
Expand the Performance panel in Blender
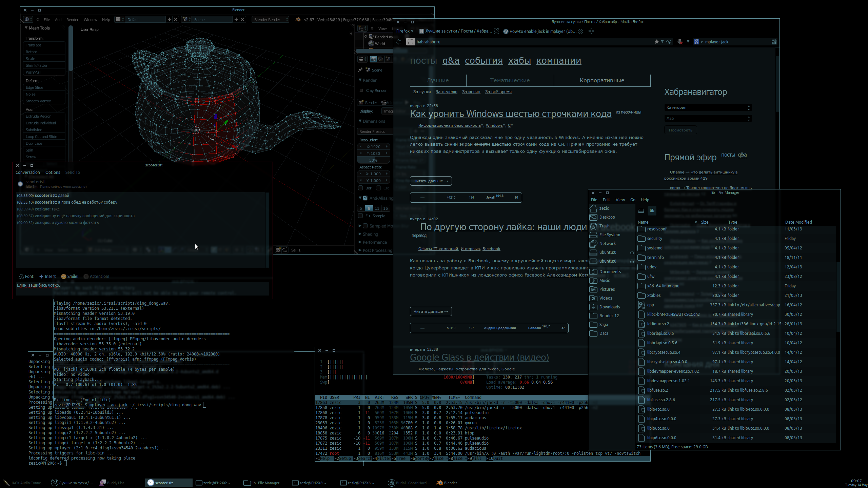coord(360,242)
